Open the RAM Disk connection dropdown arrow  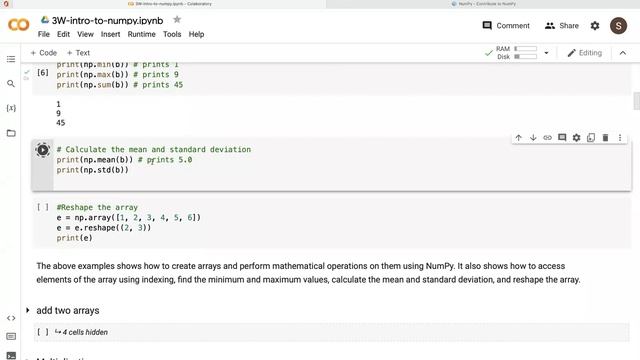(x=546, y=53)
